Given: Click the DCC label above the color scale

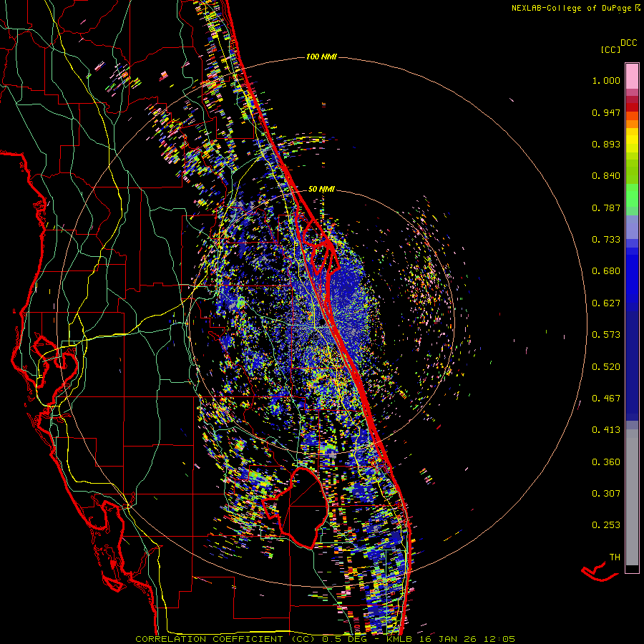Looking at the screenshot, I should pyautogui.click(x=629, y=43).
